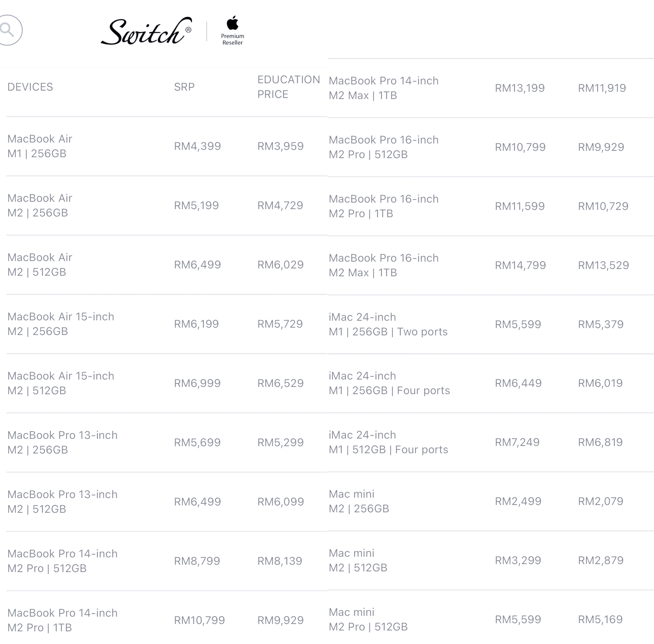654x644 pixels.
Task: Select iMac 24-inch M1 512GB Four ports
Action: [388, 442]
